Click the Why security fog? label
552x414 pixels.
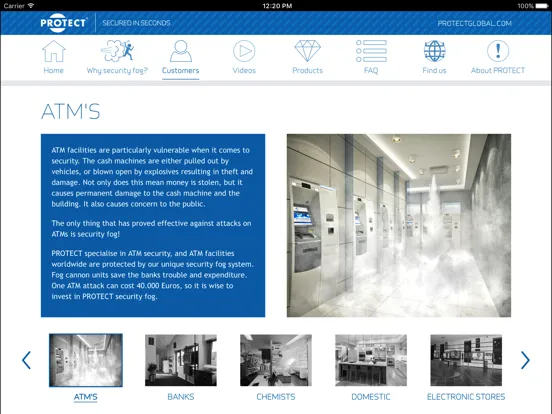pos(117,71)
